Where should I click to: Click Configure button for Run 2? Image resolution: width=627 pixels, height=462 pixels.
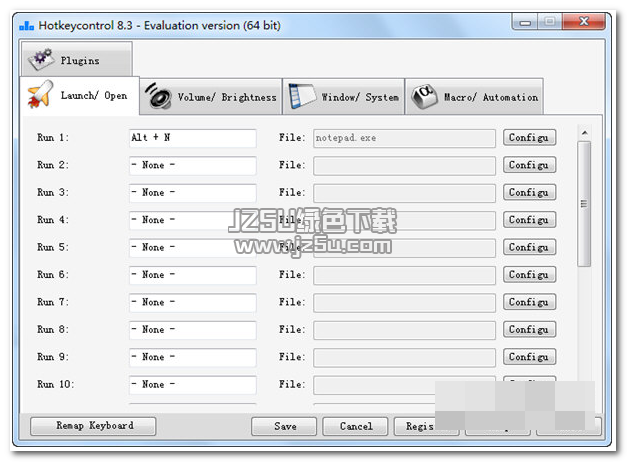pos(529,165)
